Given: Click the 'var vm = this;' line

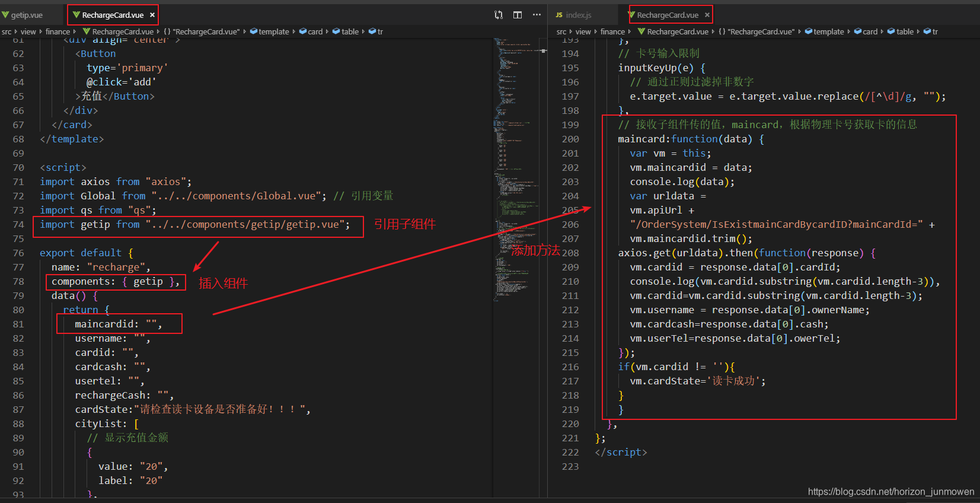Looking at the screenshot, I should (671, 153).
